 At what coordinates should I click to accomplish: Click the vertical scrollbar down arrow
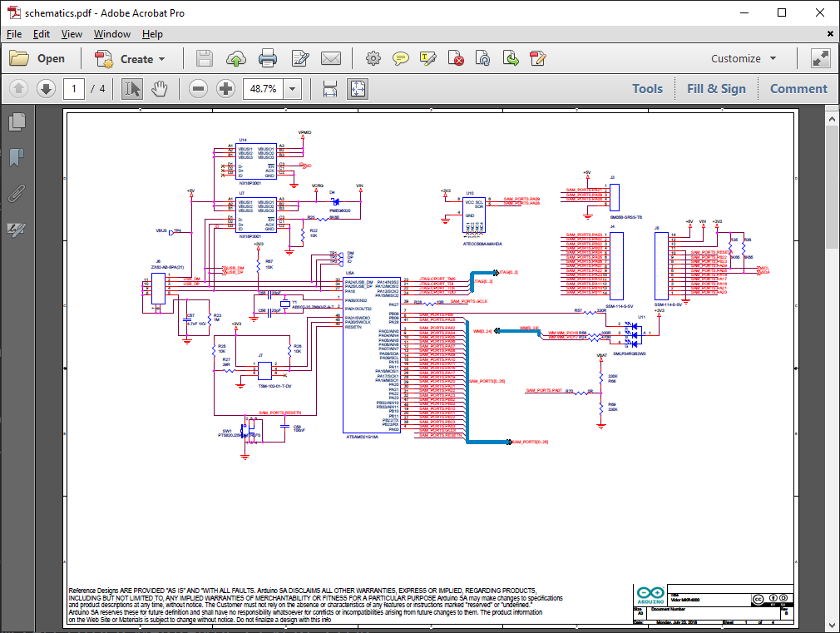832,625
